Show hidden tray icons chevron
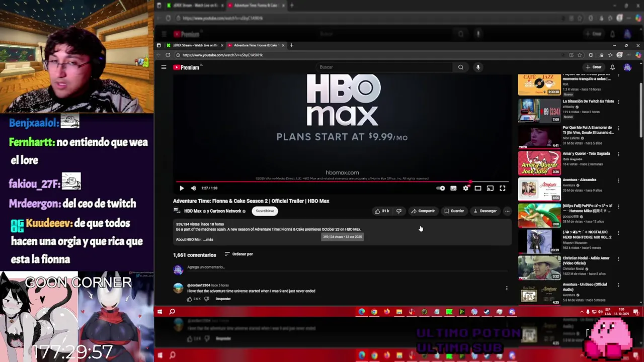Screen dimensions: 644x362 (582, 312)
